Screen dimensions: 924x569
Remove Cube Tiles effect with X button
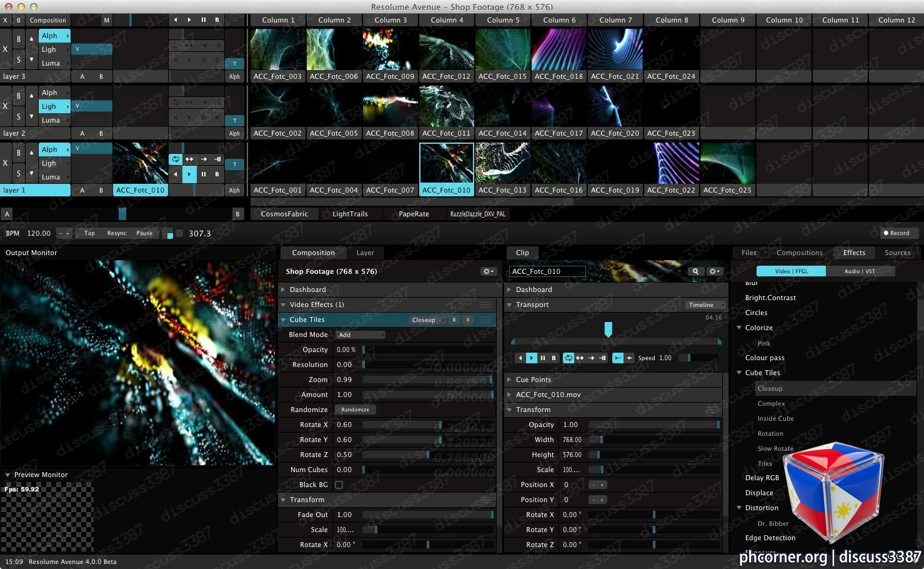(x=468, y=320)
